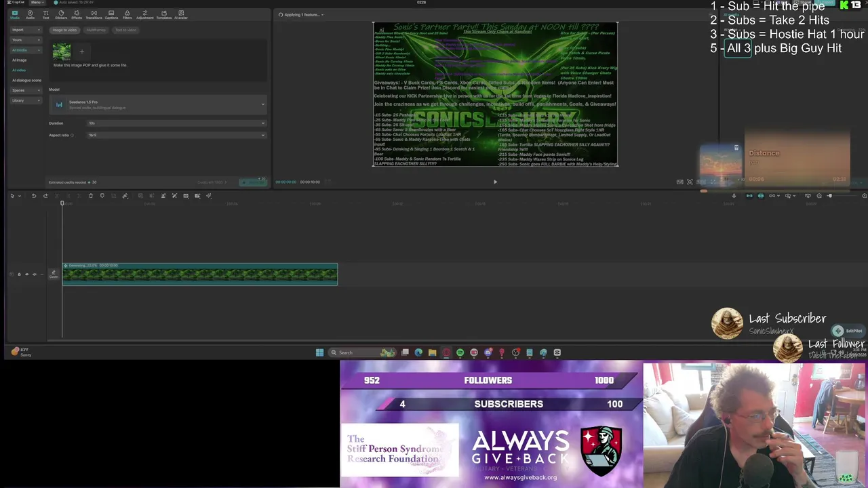Expand the Spaces section

[26, 90]
